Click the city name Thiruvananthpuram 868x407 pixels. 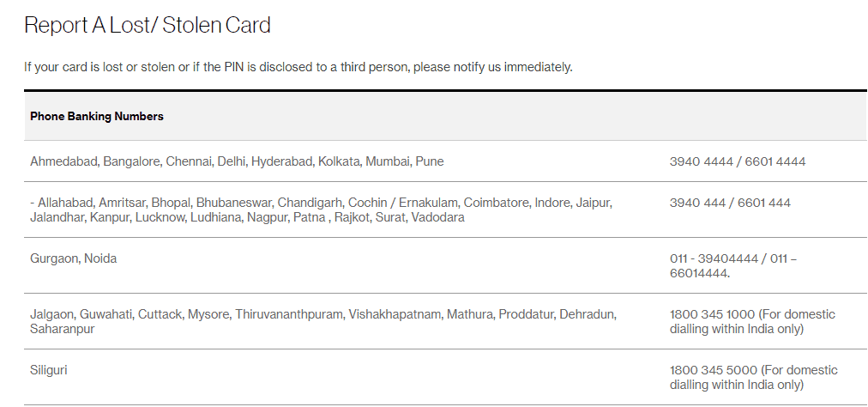(x=289, y=314)
